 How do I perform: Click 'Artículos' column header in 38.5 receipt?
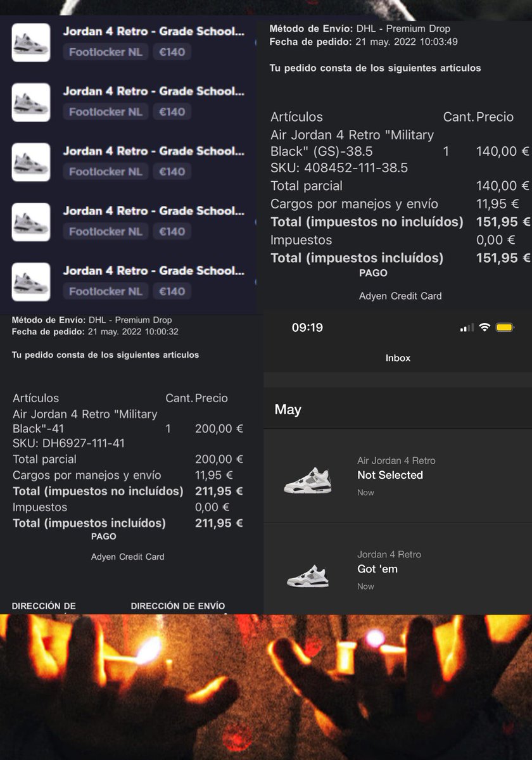[296, 117]
